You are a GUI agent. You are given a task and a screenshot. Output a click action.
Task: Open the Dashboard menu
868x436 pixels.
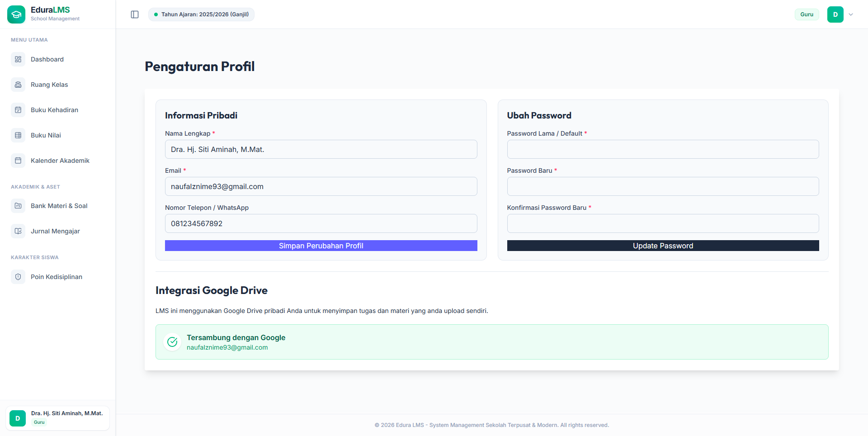(x=58, y=59)
